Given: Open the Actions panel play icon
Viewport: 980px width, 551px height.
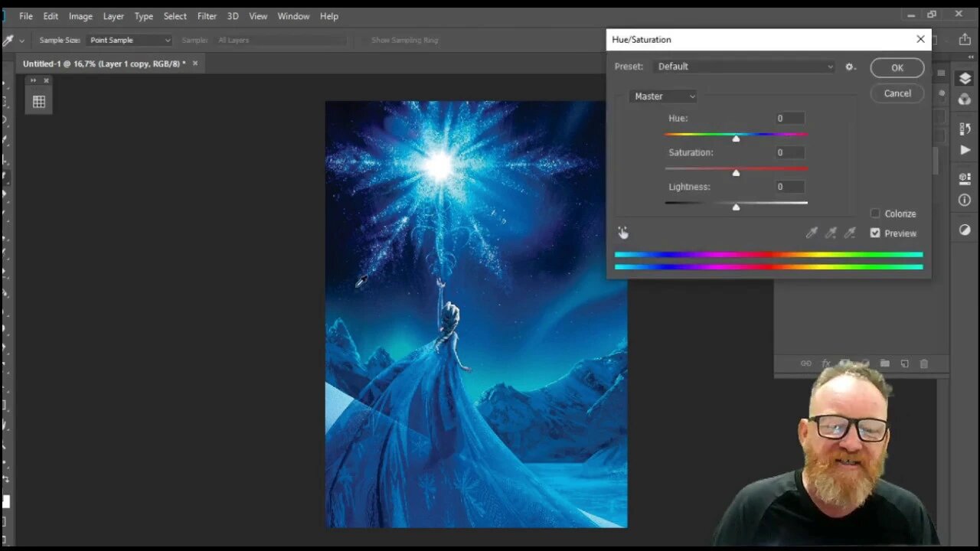Looking at the screenshot, I should pyautogui.click(x=965, y=150).
